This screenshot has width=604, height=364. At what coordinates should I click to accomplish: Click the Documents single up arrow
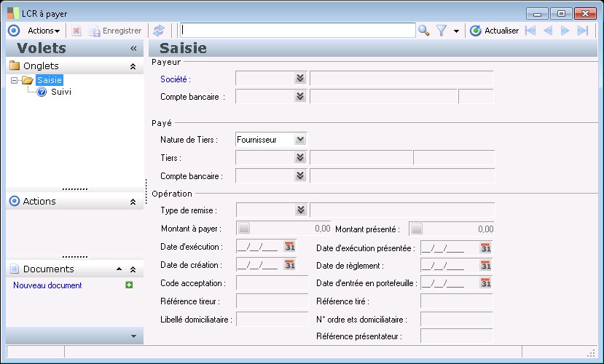tap(119, 269)
